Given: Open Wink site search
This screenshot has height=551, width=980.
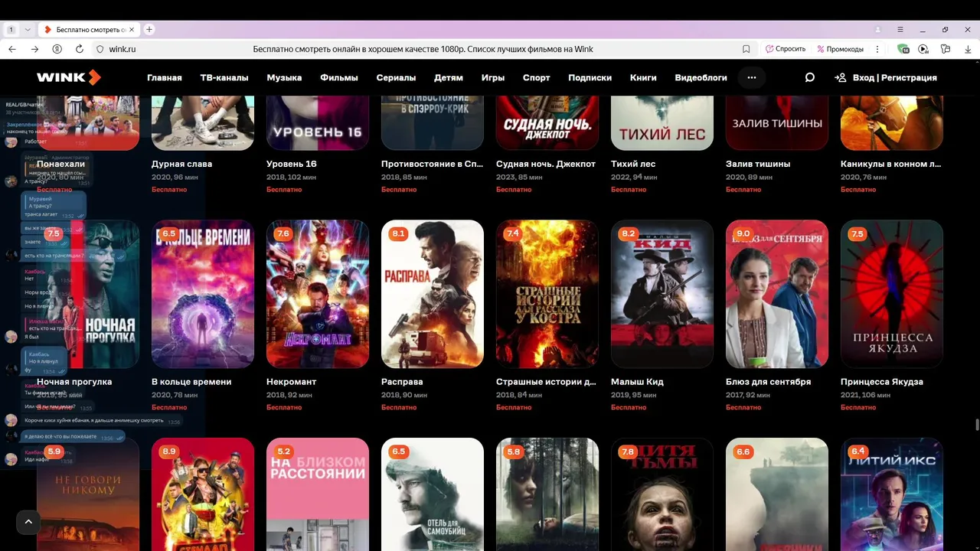Looking at the screenshot, I should point(809,77).
